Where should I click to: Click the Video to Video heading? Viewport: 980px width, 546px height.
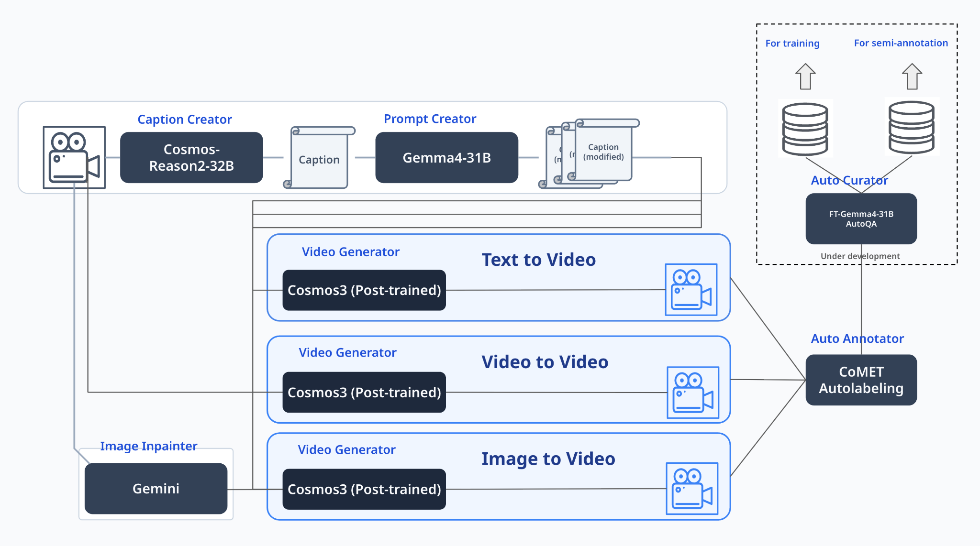545,362
